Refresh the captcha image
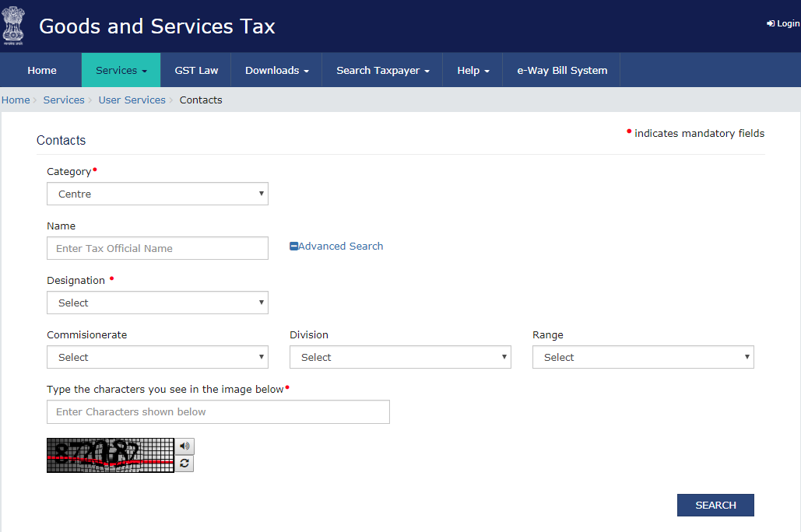Viewport: 801px width, 532px height. pos(184,463)
